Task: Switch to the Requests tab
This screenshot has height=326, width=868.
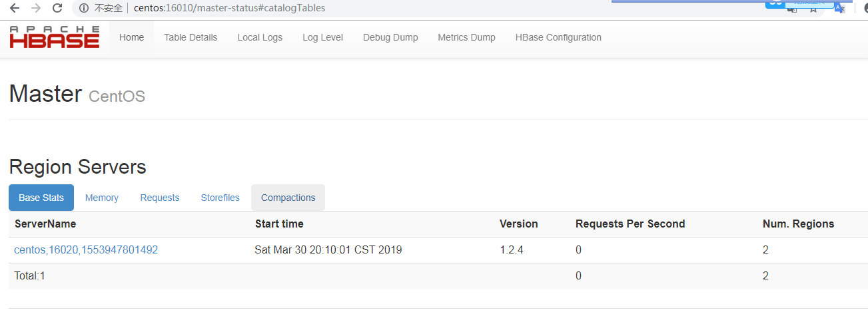Action: (x=160, y=198)
